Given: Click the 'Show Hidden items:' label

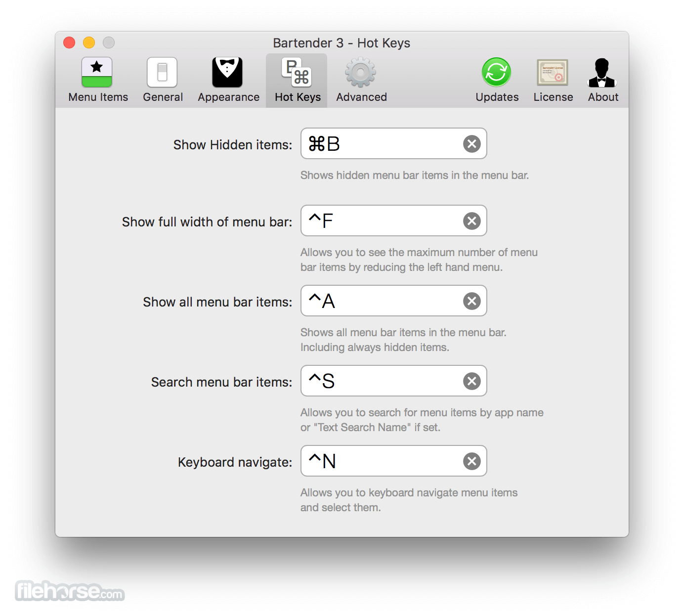Looking at the screenshot, I should pos(233,145).
